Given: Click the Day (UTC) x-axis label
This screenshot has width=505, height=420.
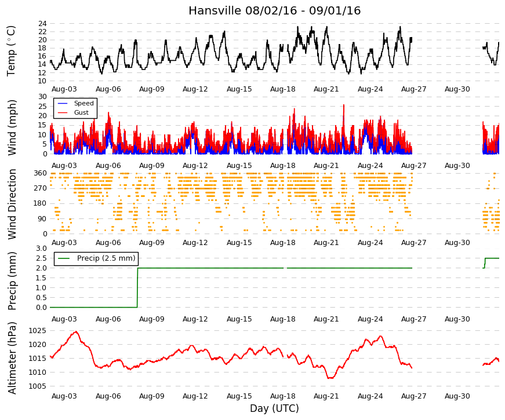Looking at the screenshot, I should (274, 408).
